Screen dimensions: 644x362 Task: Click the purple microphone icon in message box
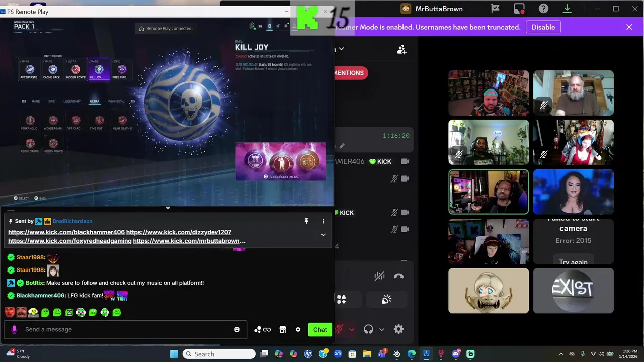coord(14,329)
